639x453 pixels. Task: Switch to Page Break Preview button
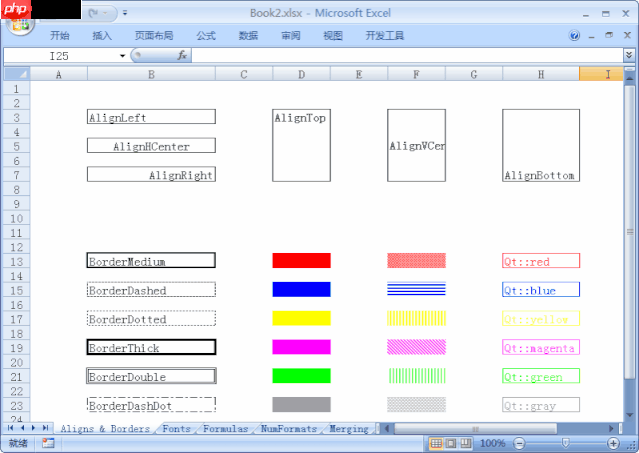[x=466, y=443]
